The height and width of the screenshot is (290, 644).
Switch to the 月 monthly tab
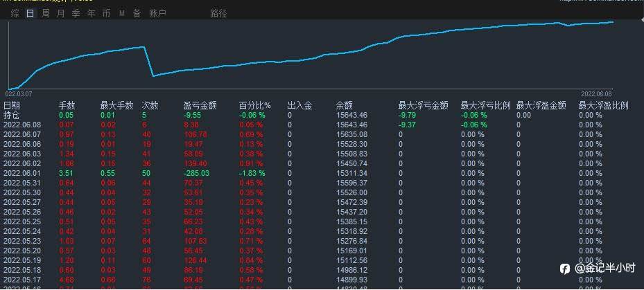click(x=61, y=14)
